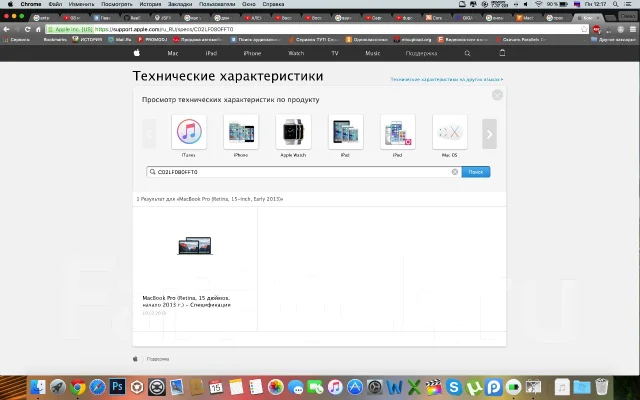This screenshot has height=400, width=640.
Task: Open Microsoft Excel in the Dock
Action: pyautogui.click(x=414, y=387)
